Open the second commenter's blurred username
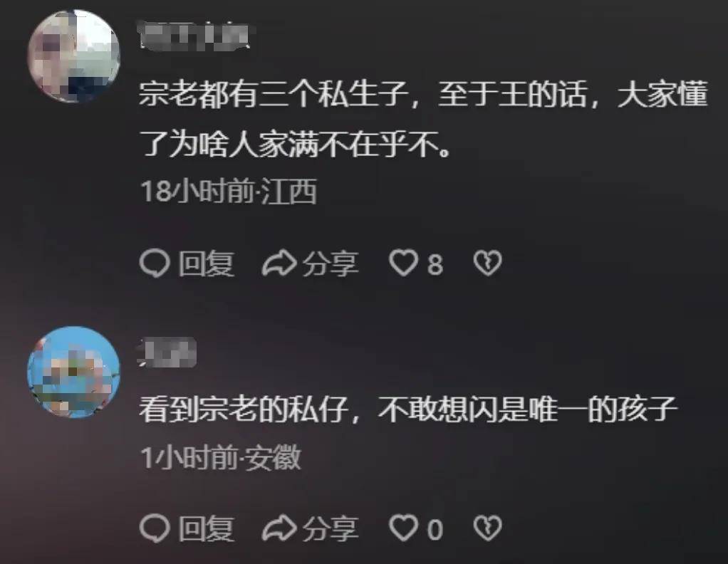The image size is (728, 564). click(x=167, y=352)
